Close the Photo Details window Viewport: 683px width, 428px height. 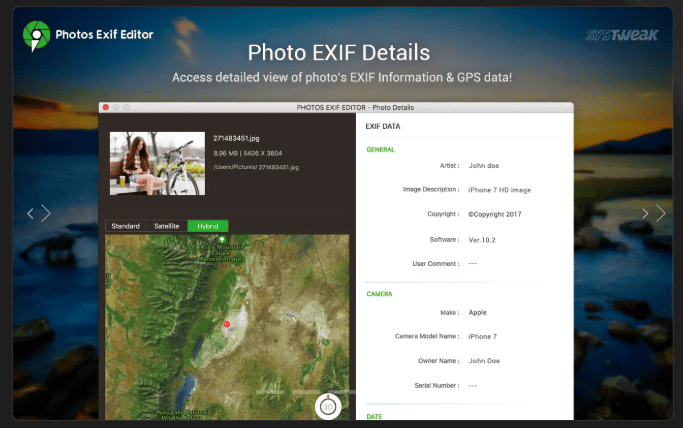106,107
